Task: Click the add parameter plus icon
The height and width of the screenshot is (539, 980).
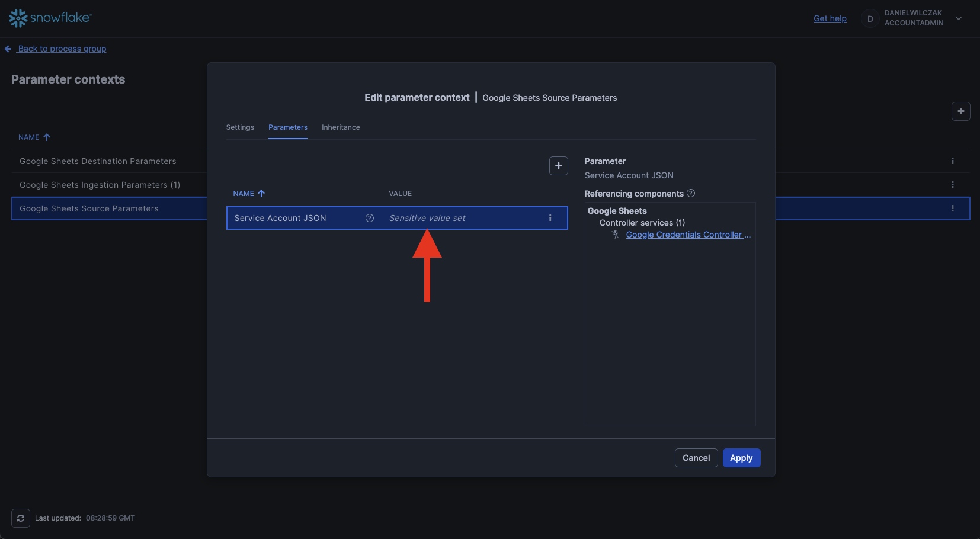Action: [558, 166]
